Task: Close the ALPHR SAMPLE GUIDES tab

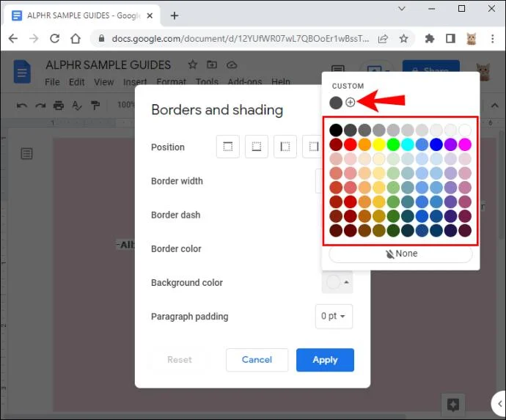Action: [150, 15]
